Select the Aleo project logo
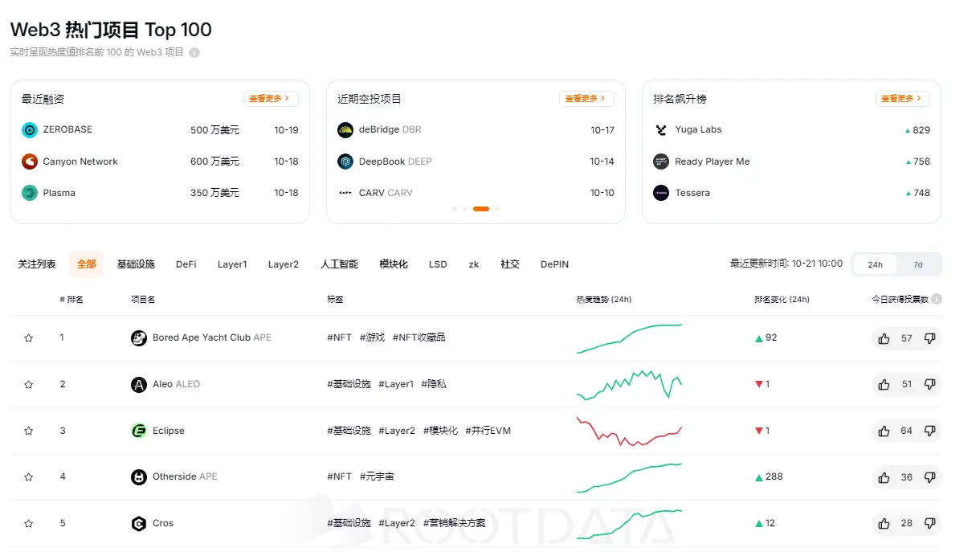The width and height of the screenshot is (980, 552). 138,384
